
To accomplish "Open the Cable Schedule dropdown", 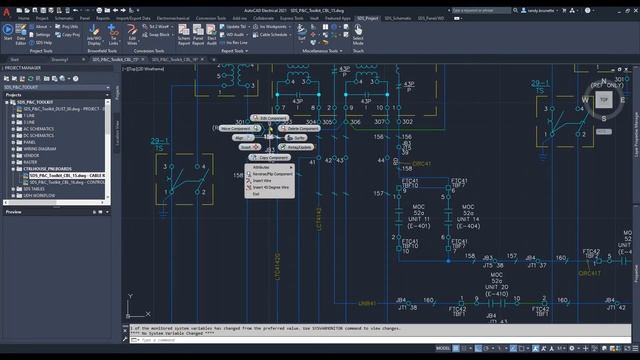I will (290, 35).
